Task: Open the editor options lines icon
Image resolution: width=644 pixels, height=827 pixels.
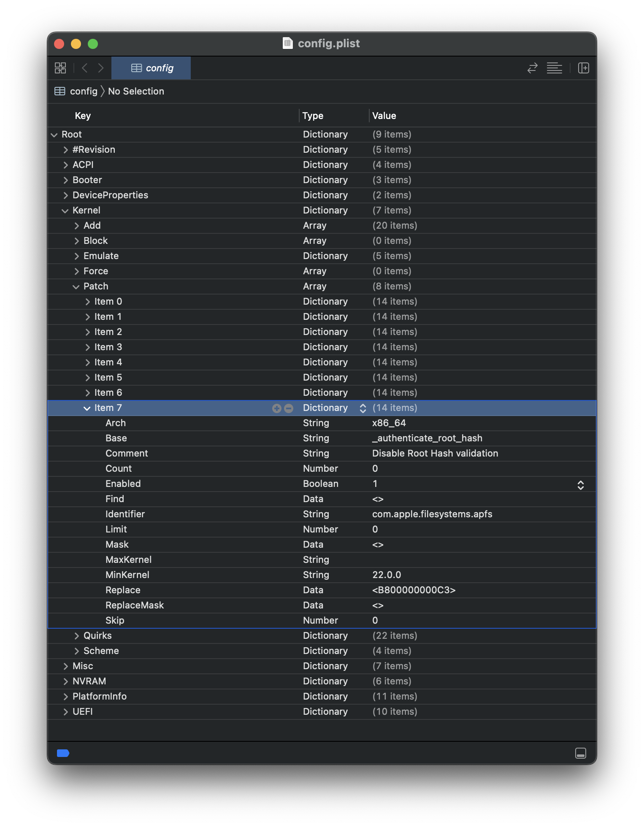Action: [x=554, y=68]
